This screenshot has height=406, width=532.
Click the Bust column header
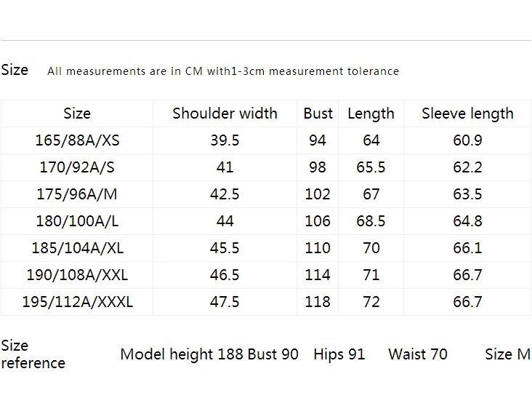tap(318, 114)
